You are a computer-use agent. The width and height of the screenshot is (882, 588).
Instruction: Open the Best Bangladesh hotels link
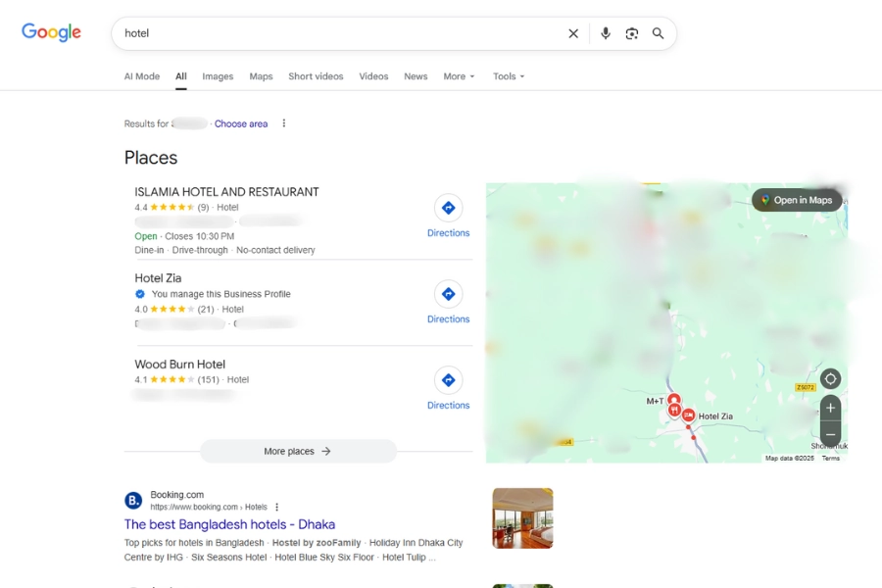(229, 524)
